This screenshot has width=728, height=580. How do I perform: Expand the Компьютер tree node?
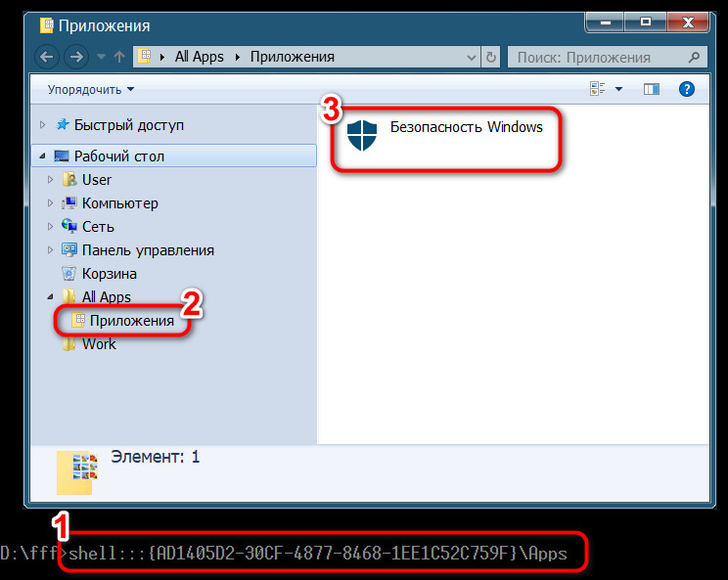[x=51, y=203]
